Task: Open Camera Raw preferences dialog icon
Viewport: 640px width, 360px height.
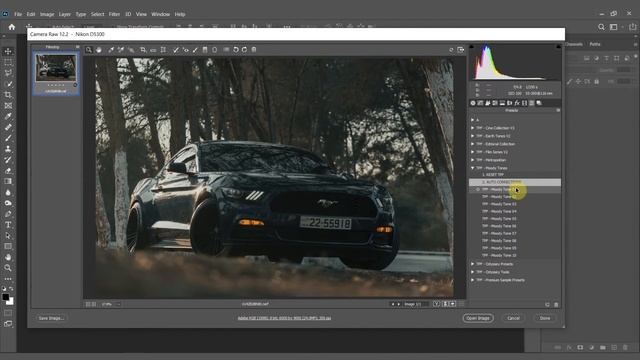Action: (x=226, y=50)
